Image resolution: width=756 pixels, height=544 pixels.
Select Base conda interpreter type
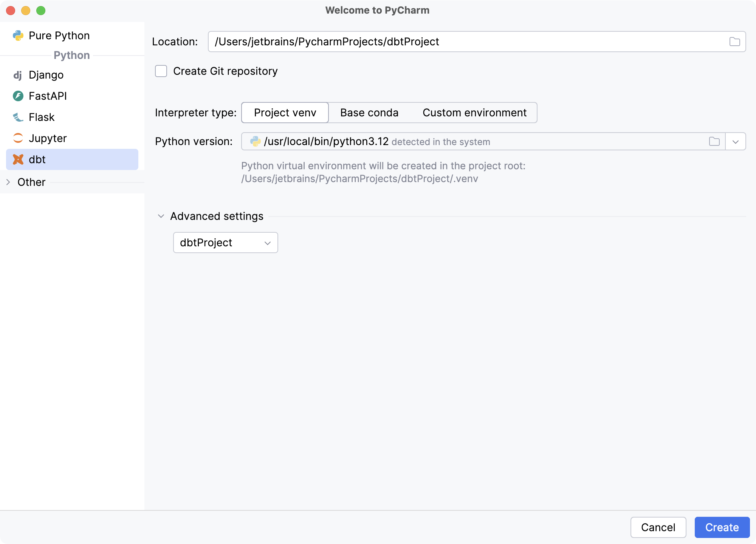(369, 112)
